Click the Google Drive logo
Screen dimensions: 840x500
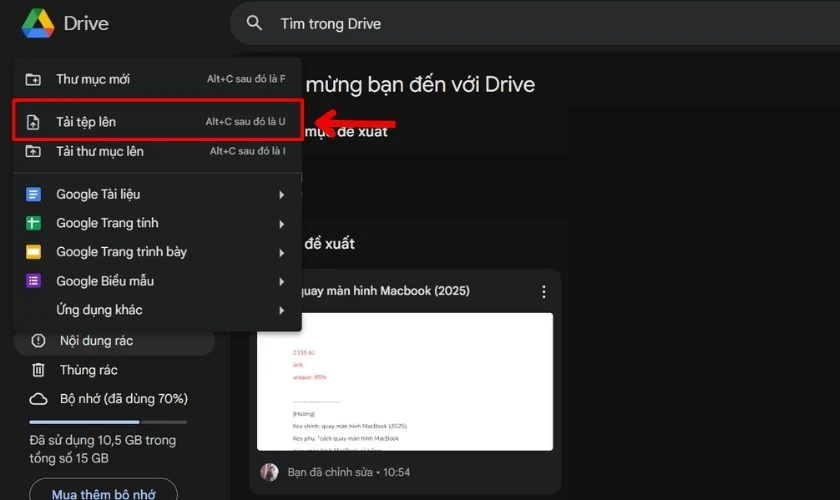pyautogui.click(x=38, y=23)
